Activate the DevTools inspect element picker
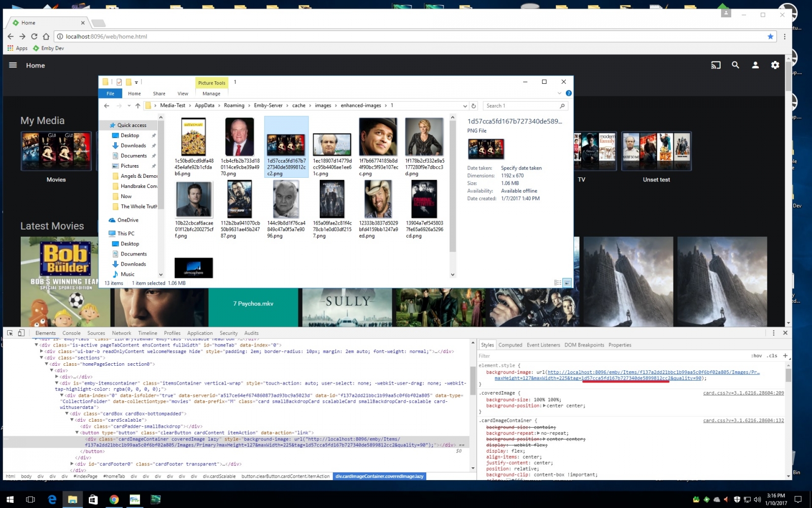Screen dimensions: 812x508 pos(10,333)
